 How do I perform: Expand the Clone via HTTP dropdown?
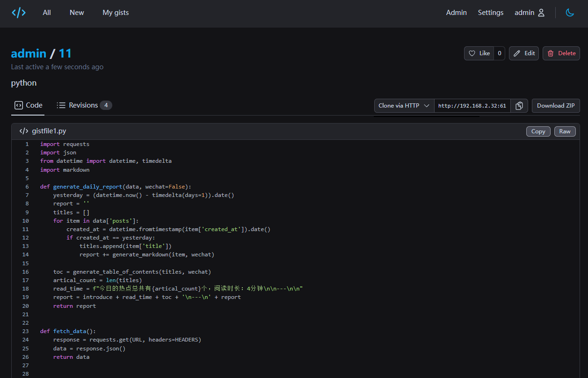coord(404,106)
